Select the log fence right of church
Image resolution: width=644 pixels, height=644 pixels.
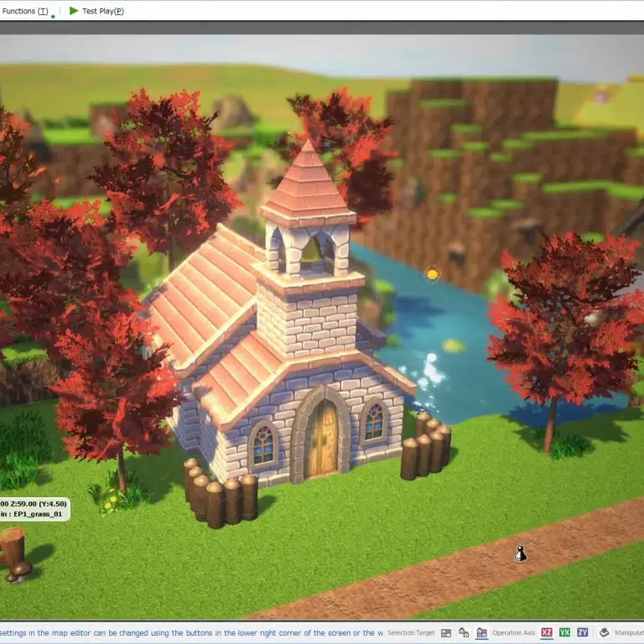pyautogui.click(x=426, y=446)
